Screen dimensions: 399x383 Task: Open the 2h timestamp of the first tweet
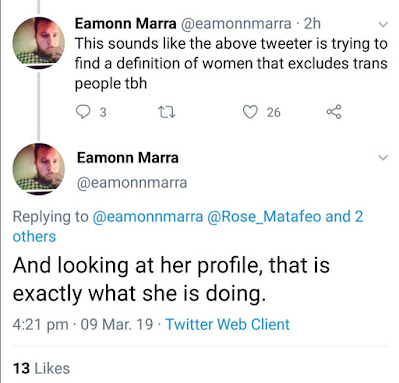tap(312, 24)
